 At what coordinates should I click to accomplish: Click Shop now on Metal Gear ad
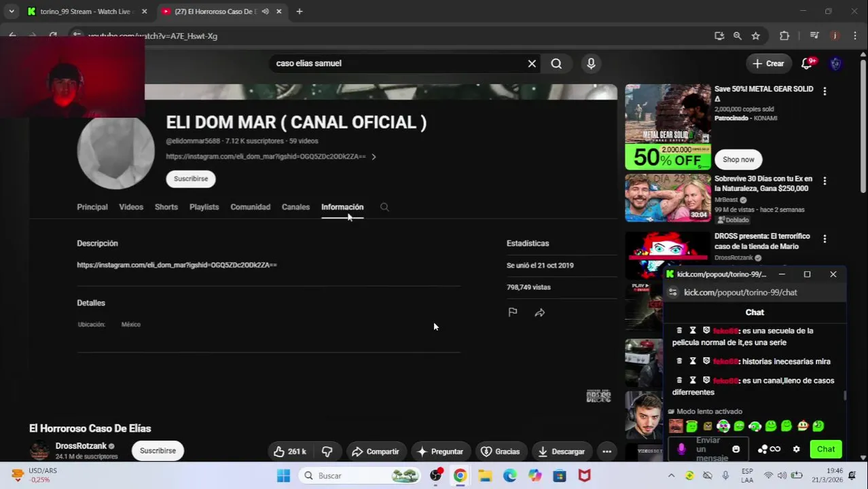coord(738,160)
